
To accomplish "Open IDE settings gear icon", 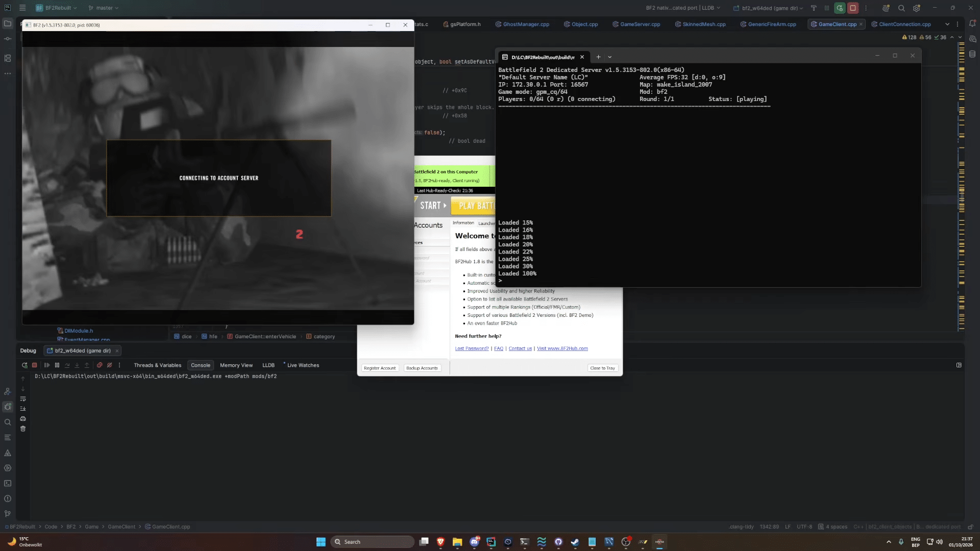I will [917, 8].
